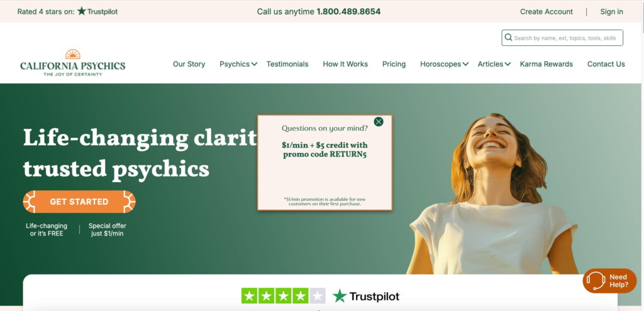Close the promo code popup
Screen dimensions: 644x311
pyautogui.click(x=378, y=121)
